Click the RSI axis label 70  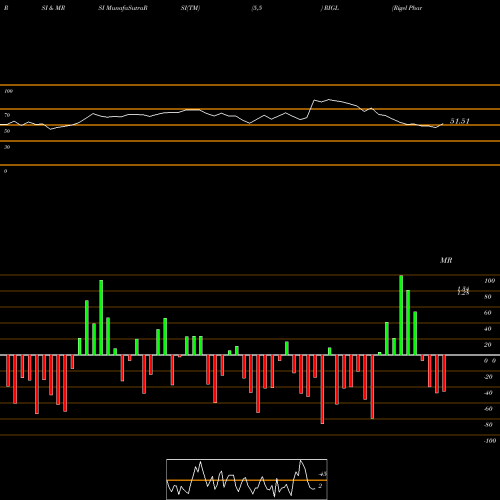click(x=7, y=115)
